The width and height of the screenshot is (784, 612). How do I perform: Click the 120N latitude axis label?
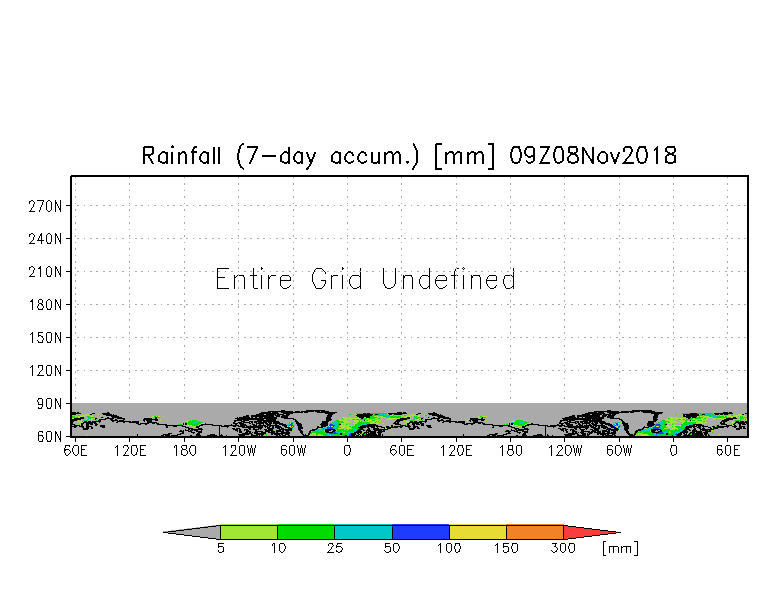click(46, 370)
